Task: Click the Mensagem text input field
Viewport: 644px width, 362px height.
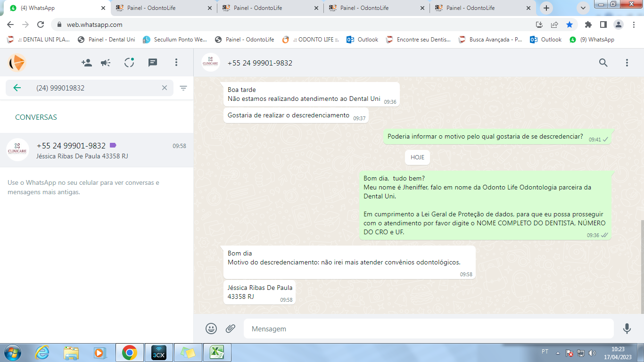Action: pyautogui.click(x=429, y=329)
